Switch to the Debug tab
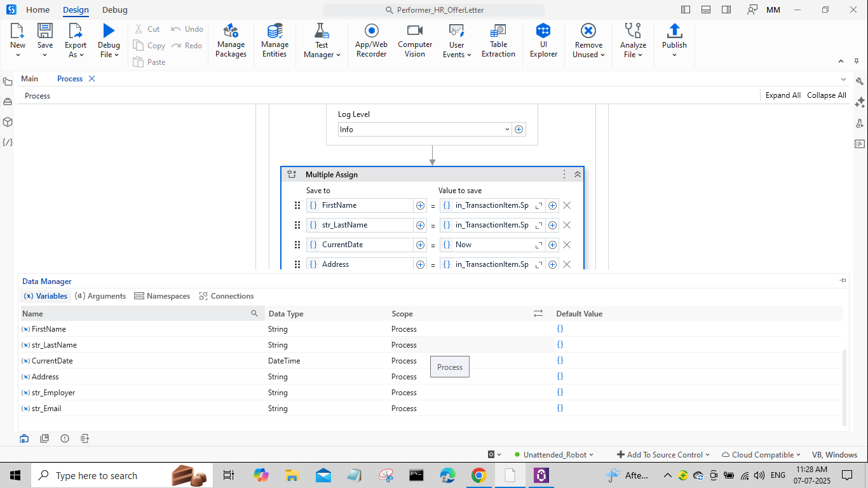Screen dimensions: 868x488 click(x=115, y=10)
